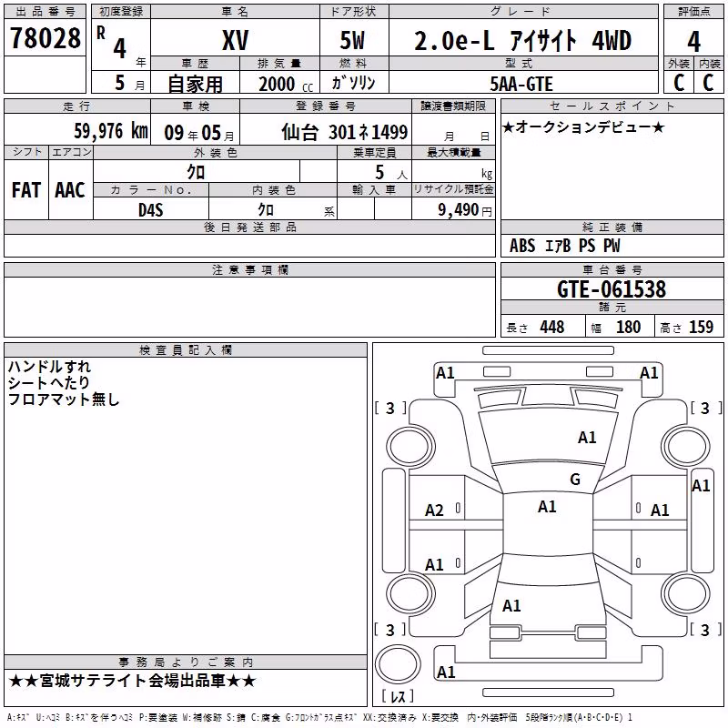
Task: Select the exterior grade C under 外装
Action: [678, 83]
